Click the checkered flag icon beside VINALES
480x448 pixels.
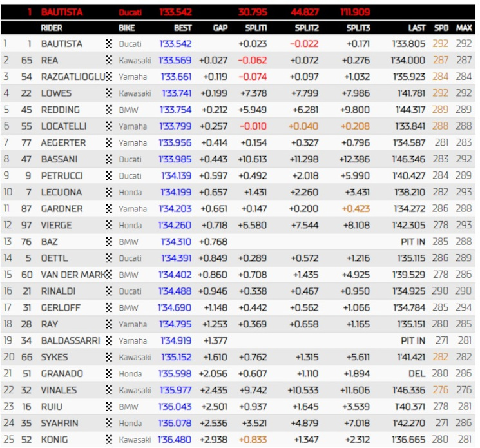point(109,391)
